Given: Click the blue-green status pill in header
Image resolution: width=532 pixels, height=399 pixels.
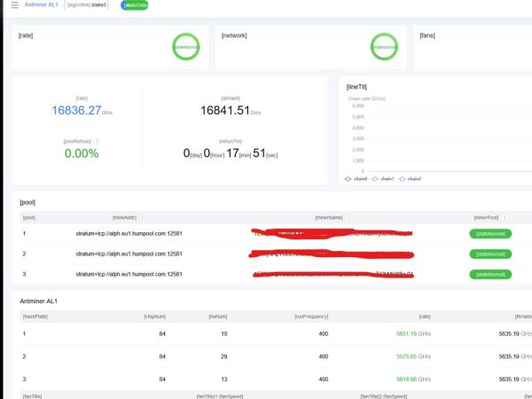Looking at the screenshot, I should pyautogui.click(x=135, y=5).
